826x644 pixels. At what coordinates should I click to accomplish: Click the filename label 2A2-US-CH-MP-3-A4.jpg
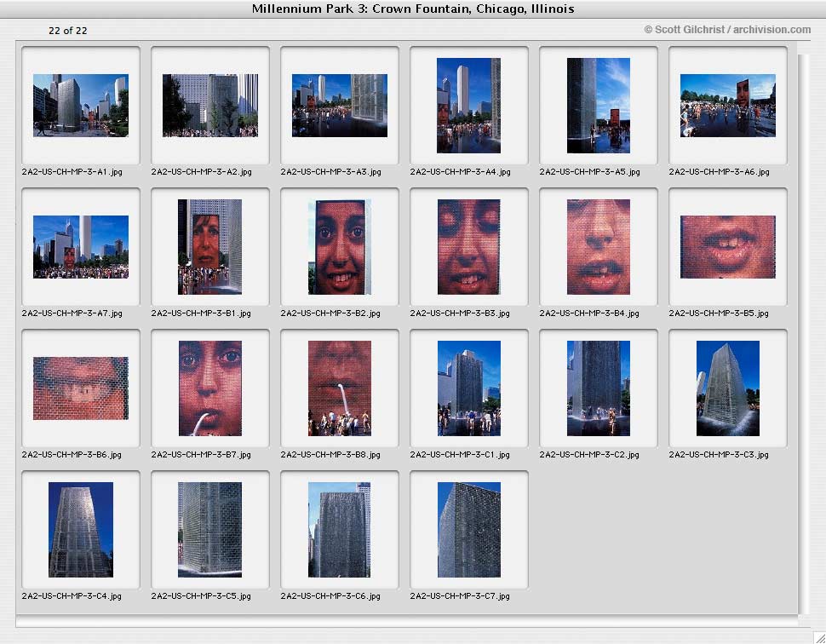click(461, 172)
